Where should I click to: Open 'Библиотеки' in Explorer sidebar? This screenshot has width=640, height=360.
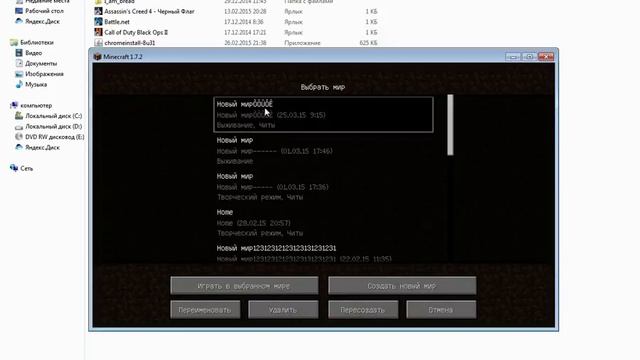click(32, 42)
